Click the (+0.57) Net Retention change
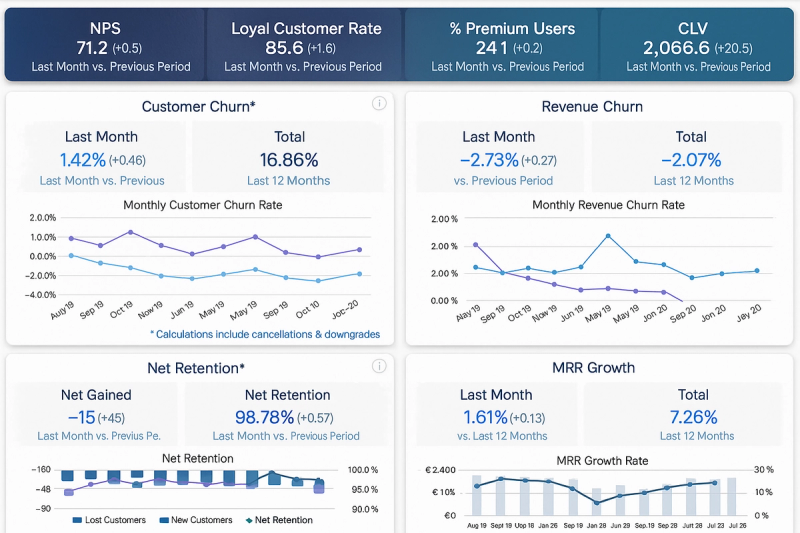Viewport: 800px width, 533px height. point(315,418)
